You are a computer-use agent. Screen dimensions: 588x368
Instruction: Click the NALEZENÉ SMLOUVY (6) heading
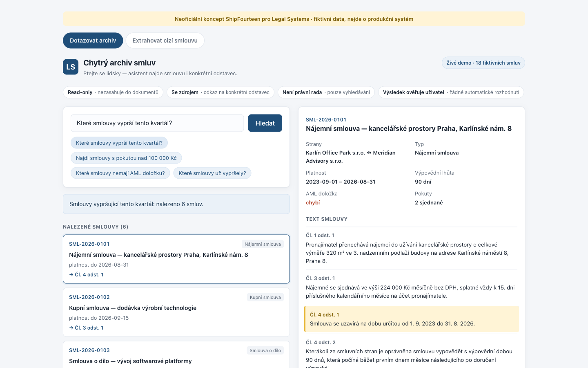[x=96, y=227]
